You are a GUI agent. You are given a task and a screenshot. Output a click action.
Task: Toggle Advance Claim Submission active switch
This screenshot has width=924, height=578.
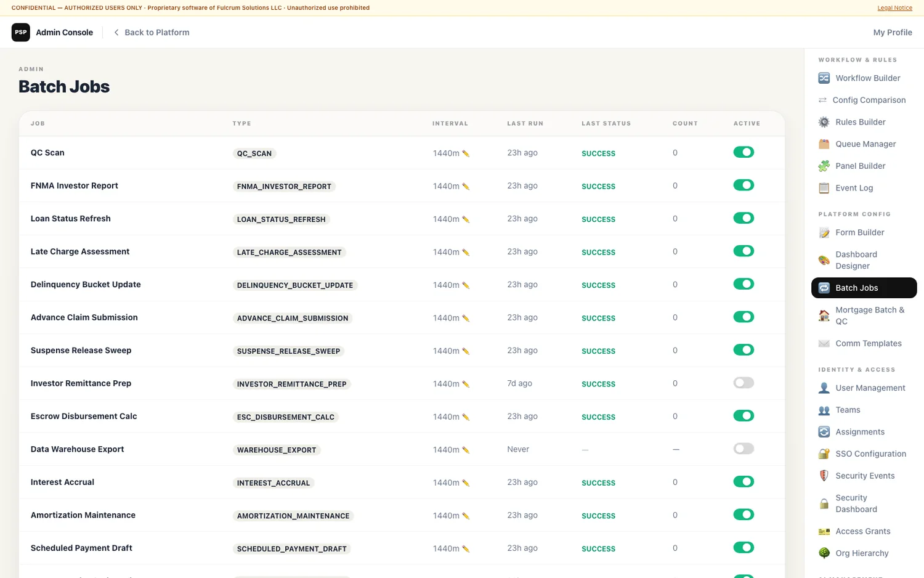click(x=744, y=317)
